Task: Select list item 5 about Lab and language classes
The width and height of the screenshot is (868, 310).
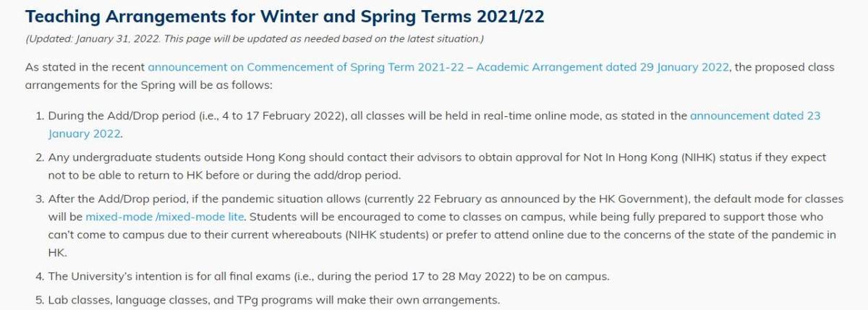Action: (x=267, y=298)
